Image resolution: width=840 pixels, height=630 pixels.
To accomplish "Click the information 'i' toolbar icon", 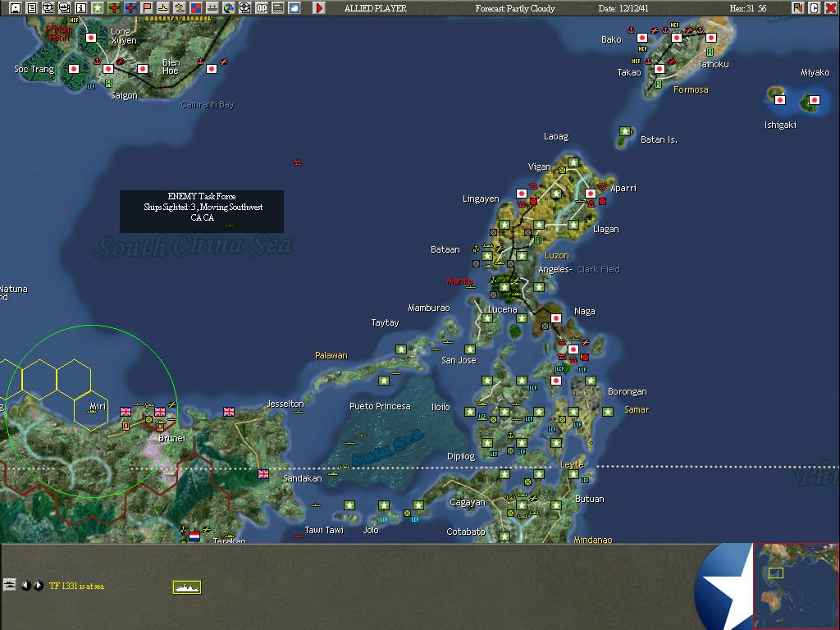I will point(80,7).
